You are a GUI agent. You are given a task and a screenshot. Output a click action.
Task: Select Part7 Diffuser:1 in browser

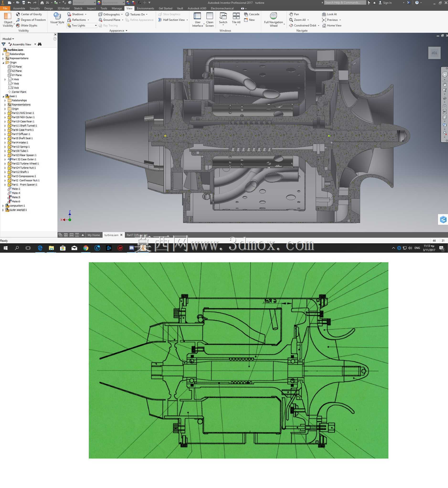(19, 134)
